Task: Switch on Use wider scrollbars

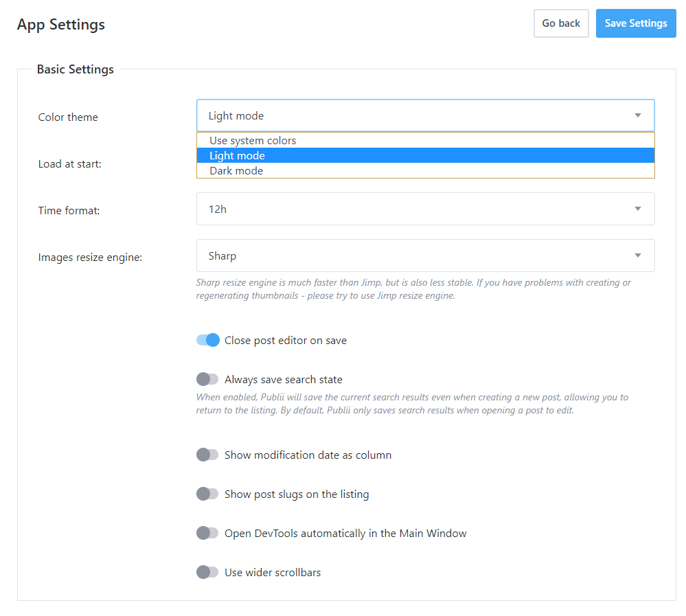Action: tap(207, 572)
